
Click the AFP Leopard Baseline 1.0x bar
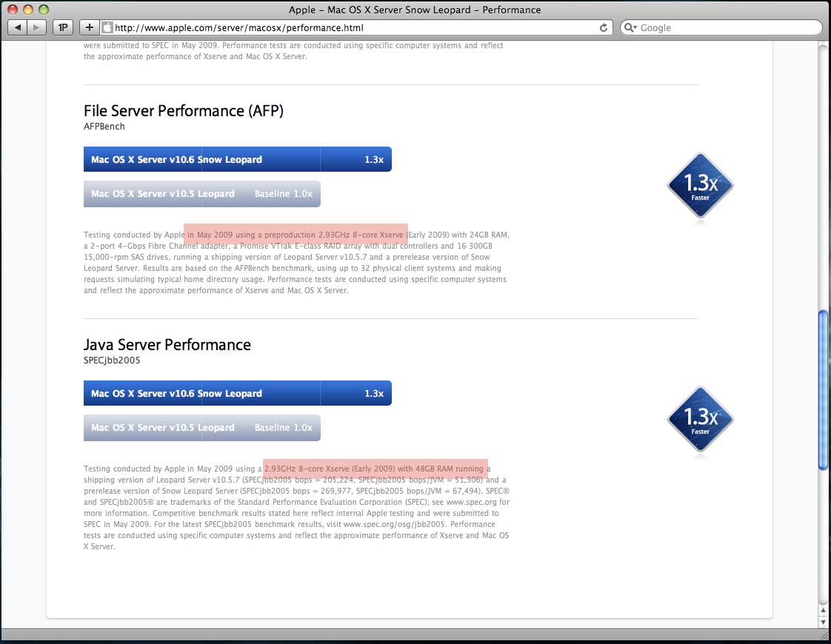click(x=202, y=194)
